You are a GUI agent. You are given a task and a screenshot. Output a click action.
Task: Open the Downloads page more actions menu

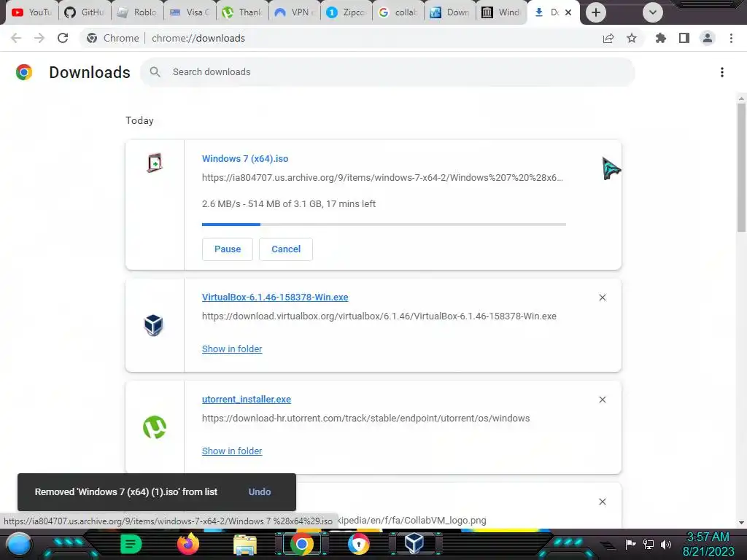tap(722, 72)
